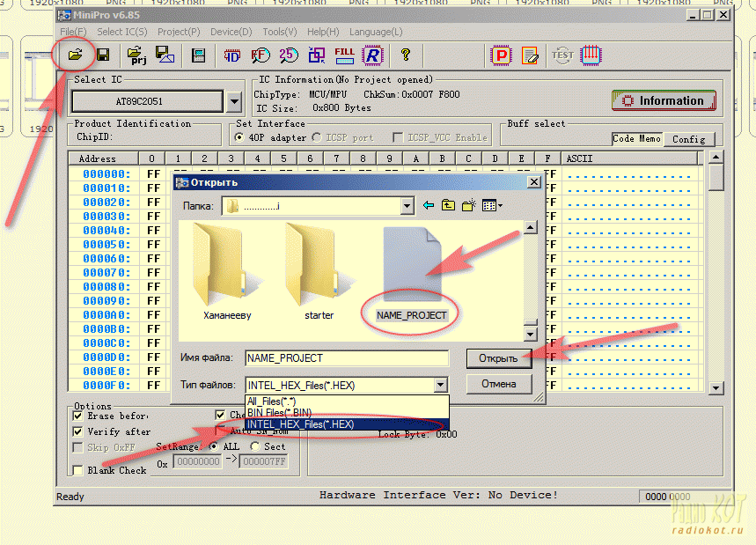This screenshot has height=545, width=756.
Task: Click the read chip ID toolbar icon
Action: tap(232, 55)
